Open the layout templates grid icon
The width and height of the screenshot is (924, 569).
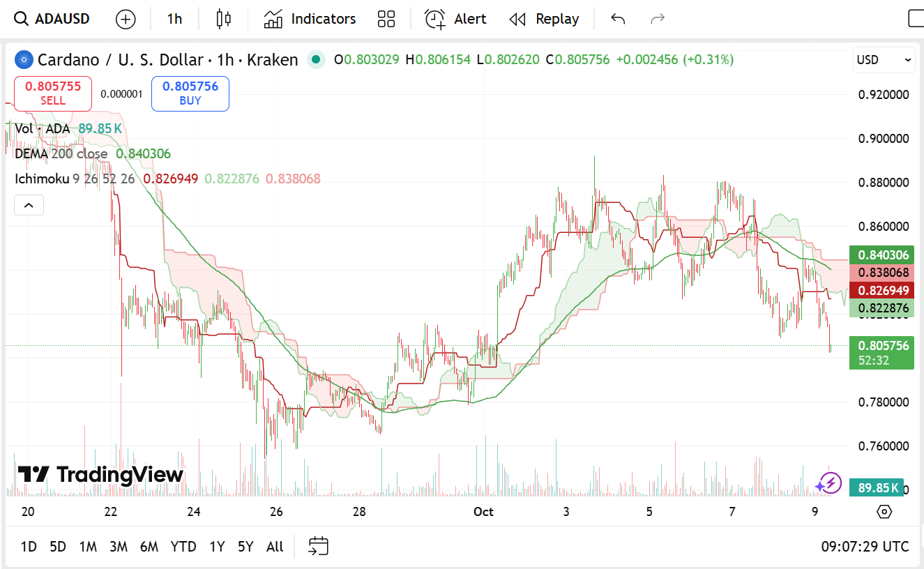[386, 19]
